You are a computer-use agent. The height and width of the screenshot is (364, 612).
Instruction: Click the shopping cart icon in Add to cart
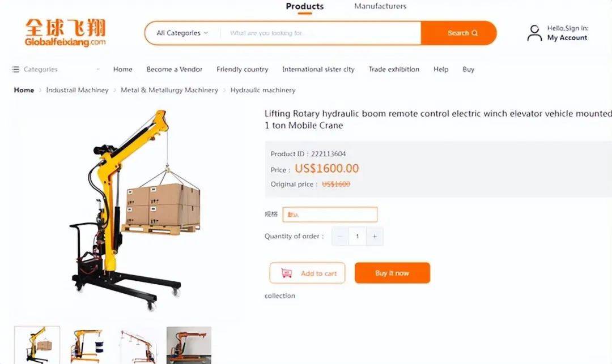click(287, 273)
